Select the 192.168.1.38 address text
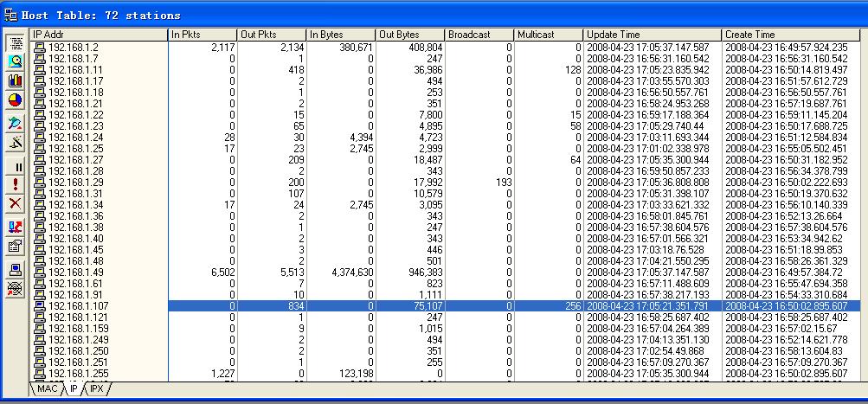The width and height of the screenshot is (868, 404). 76,228
